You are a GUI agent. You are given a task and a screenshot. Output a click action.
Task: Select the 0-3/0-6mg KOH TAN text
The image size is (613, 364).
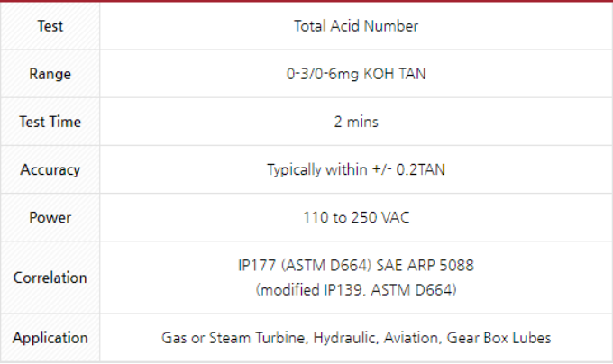tap(356, 74)
